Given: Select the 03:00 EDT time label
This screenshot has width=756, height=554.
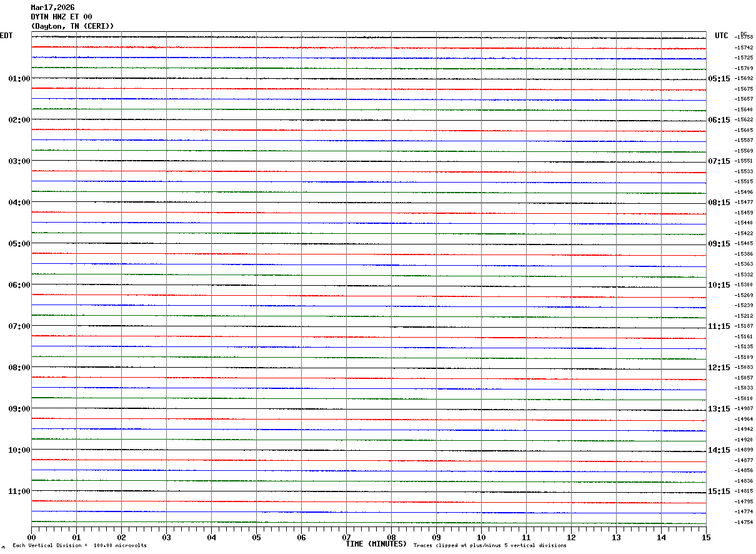Looking at the screenshot, I should click(19, 161).
